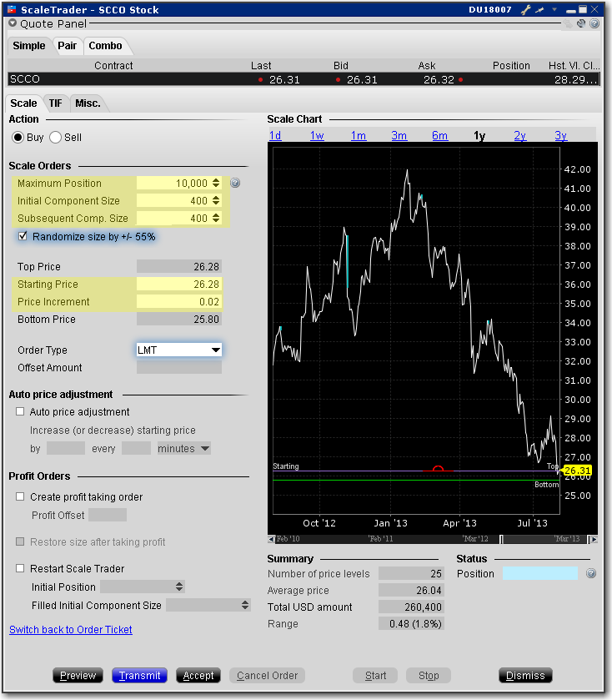Click the help question mark in Quote Panel

pos(594,24)
